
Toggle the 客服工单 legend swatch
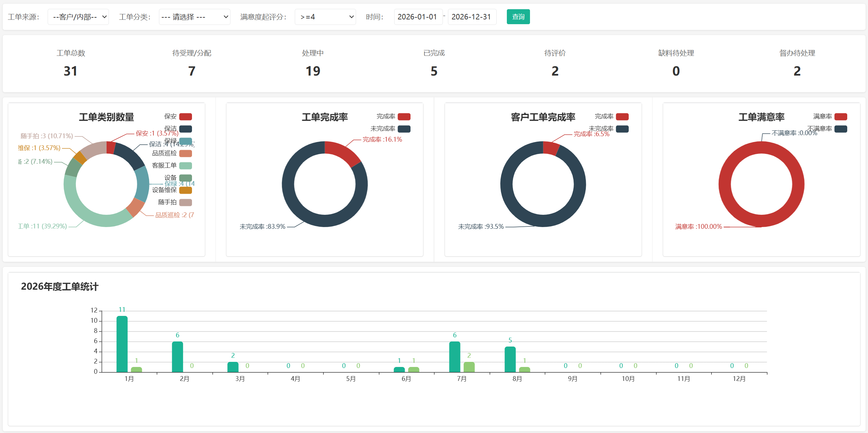186,166
